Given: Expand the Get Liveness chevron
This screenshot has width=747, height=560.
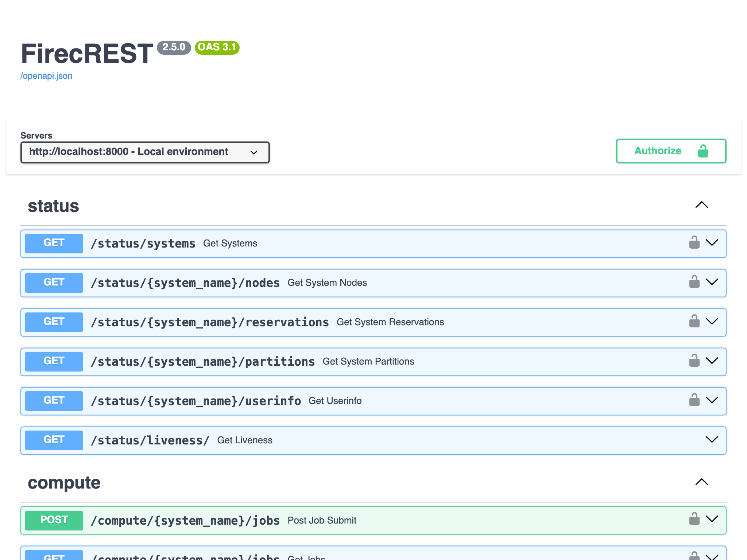Looking at the screenshot, I should coord(712,440).
